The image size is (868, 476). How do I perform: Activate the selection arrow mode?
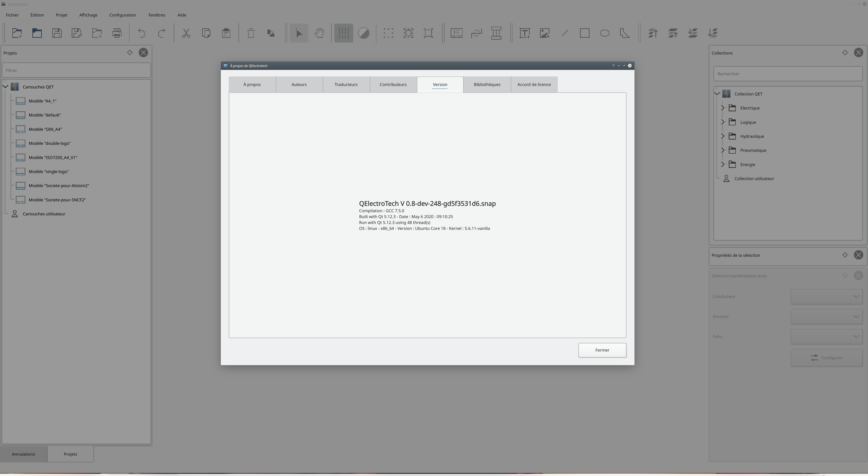[x=299, y=33]
